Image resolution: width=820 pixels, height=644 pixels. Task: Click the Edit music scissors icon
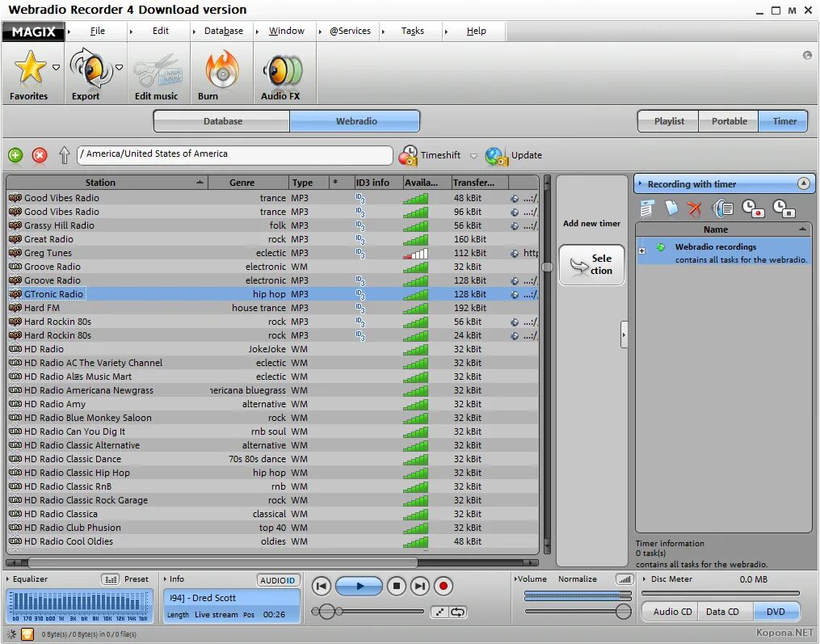point(158,70)
